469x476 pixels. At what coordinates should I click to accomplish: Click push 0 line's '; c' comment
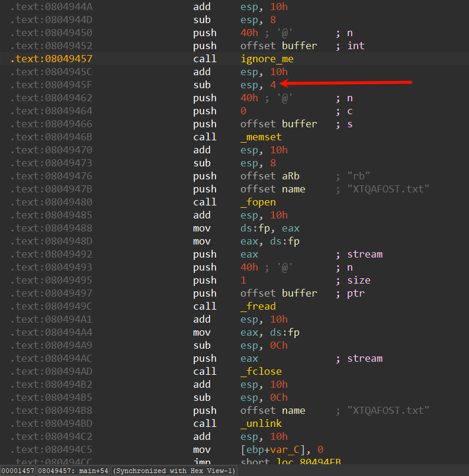point(344,111)
